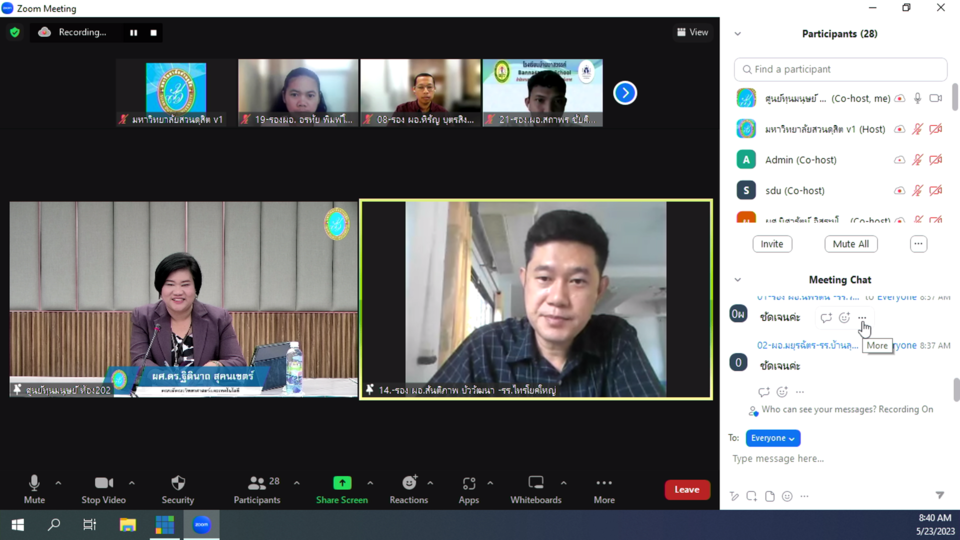Select the Admin (Co-host) participant row
This screenshot has height=540, width=960.
tap(841, 160)
